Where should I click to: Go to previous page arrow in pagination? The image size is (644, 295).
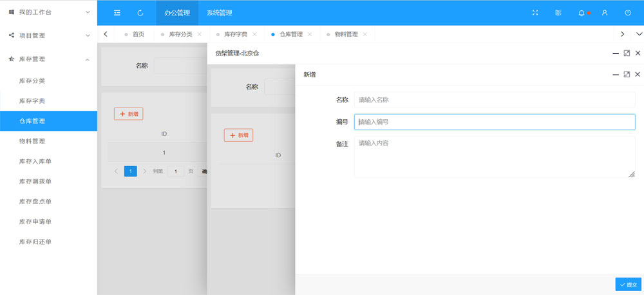[116, 171]
